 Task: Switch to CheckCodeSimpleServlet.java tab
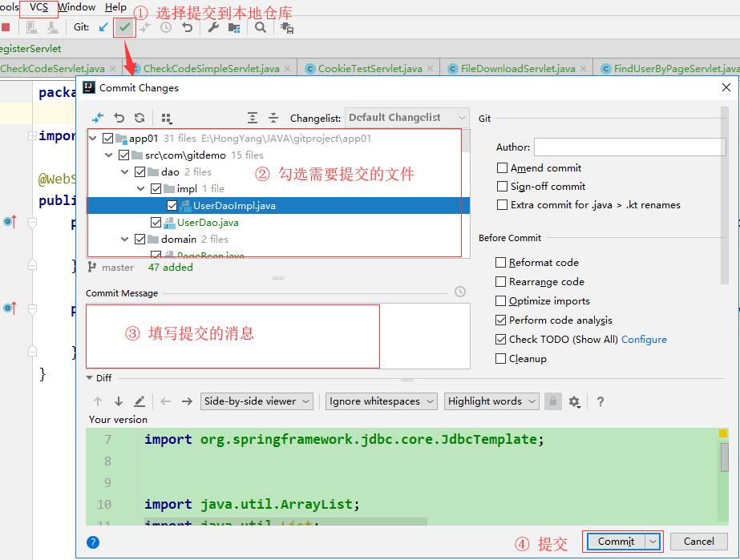[x=211, y=68]
